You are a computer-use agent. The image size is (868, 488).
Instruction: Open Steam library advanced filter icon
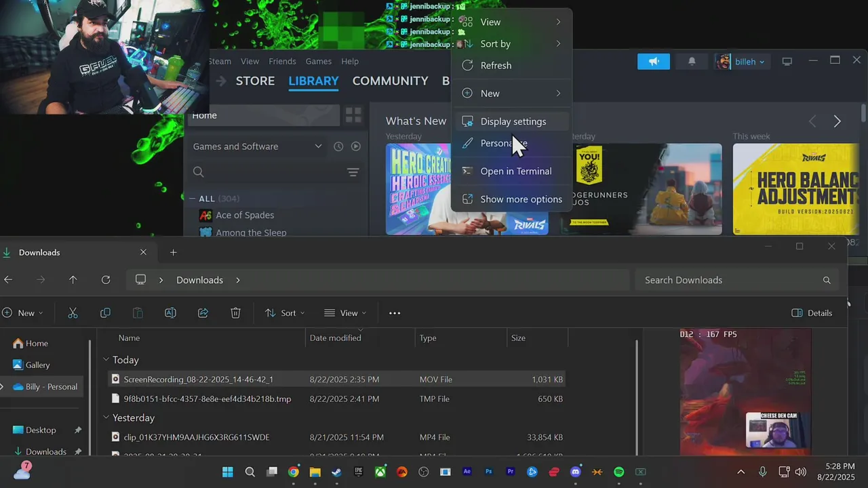click(x=353, y=172)
